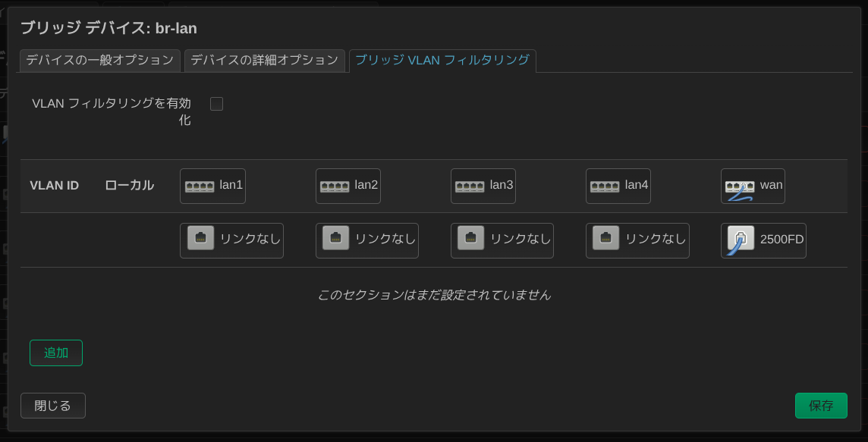868x442 pixels.
Task: Click the wan port label
Action: pyautogui.click(x=771, y=185)
